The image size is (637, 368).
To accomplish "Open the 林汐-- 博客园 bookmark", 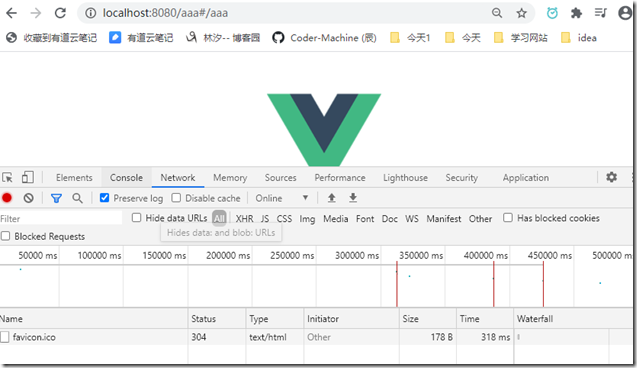I will (223, 38).
